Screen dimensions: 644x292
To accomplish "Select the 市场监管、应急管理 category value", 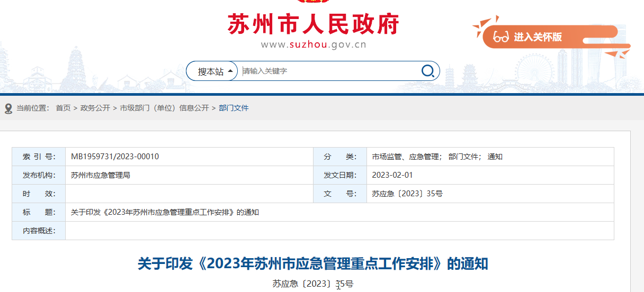I will click(407, 157).
